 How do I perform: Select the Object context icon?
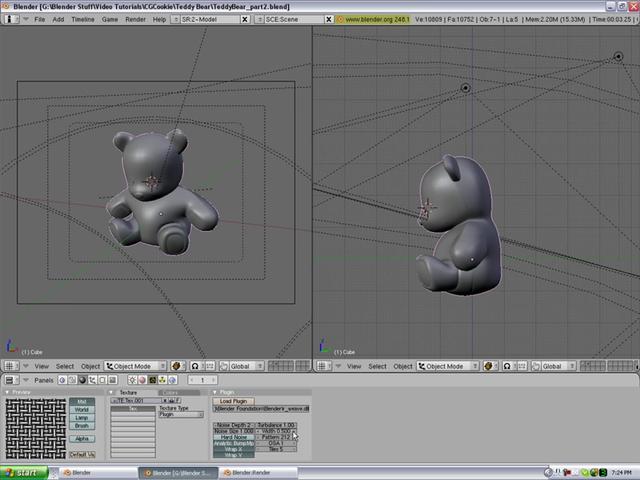93,380
